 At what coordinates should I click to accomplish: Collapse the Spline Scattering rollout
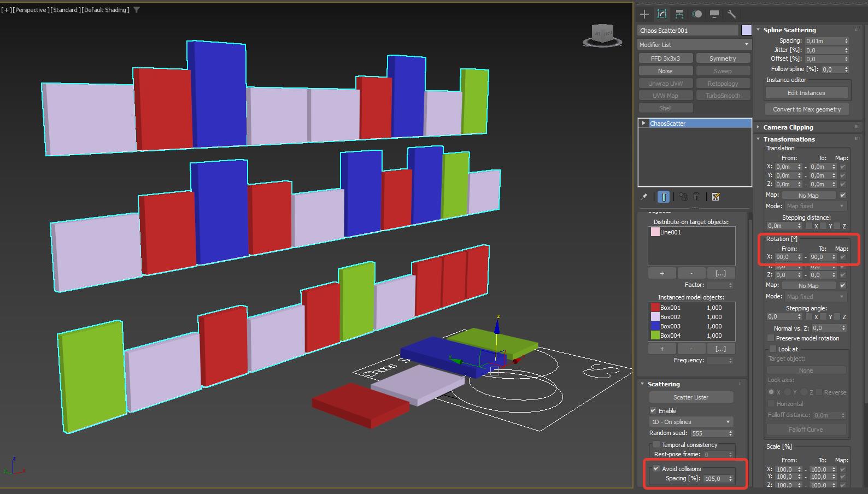[759, 30]
